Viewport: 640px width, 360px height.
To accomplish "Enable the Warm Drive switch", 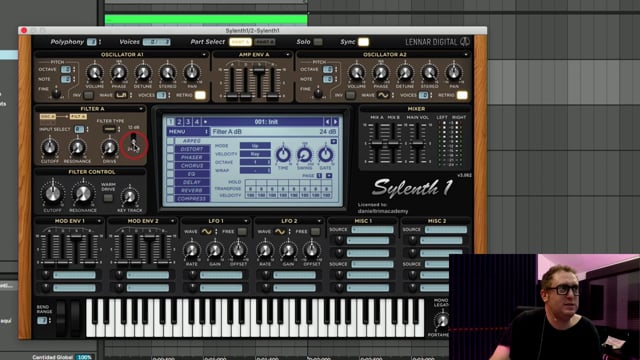I will click(108, 198).
